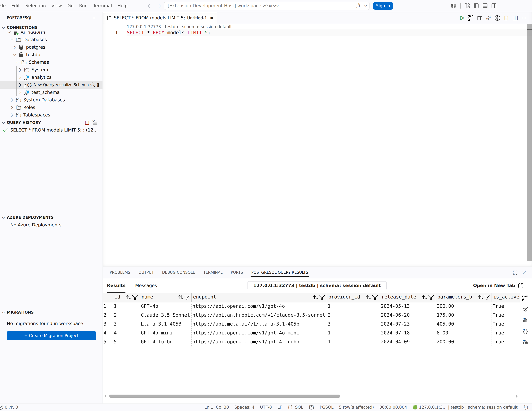Click the disconnect plug icon in editor toolbar

(488, 18)
